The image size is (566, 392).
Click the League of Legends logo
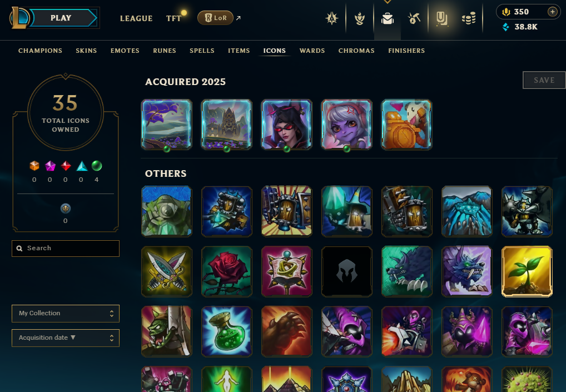click(x=19, y=18)
